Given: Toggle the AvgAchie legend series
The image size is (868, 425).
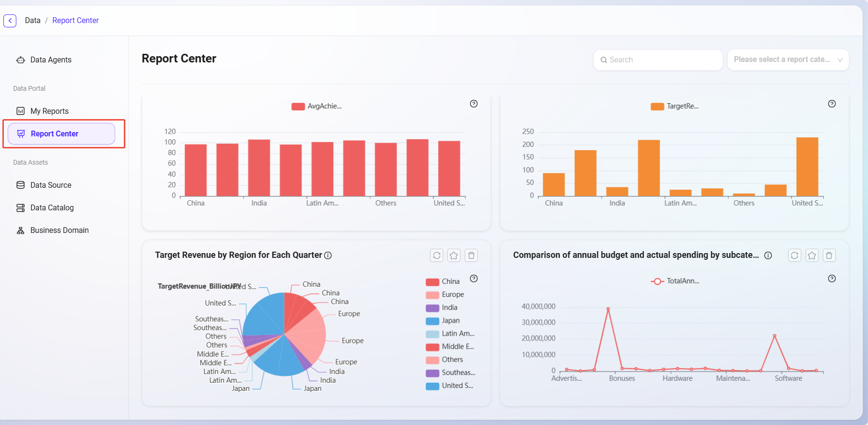Looking at the screenshot, I should [x=316, y=106].
